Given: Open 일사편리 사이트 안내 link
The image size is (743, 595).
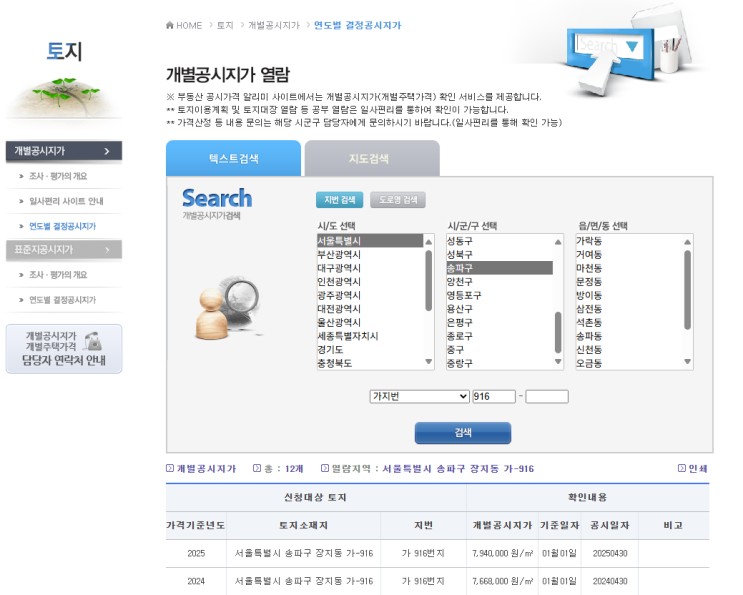Looking at the screenshot, I should 66,201.
